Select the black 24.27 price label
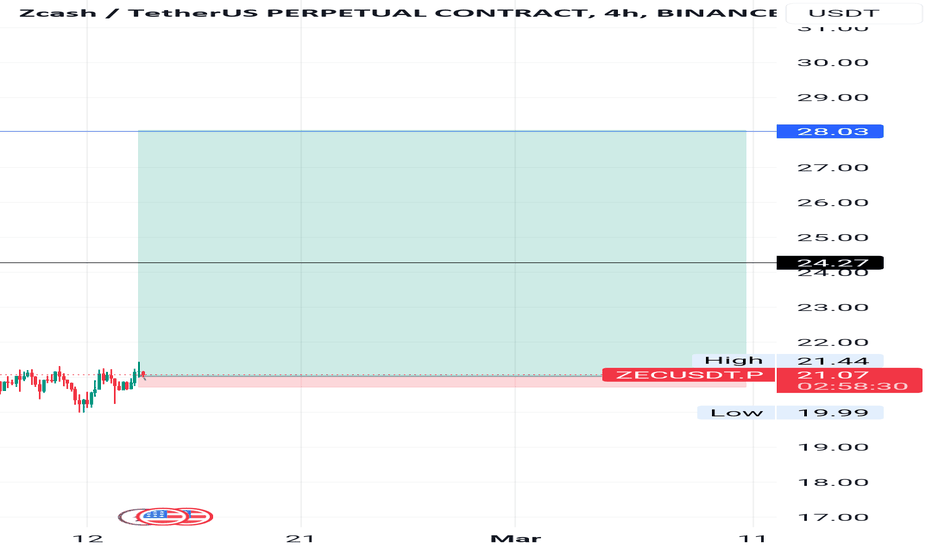 (x=830, y=263)
